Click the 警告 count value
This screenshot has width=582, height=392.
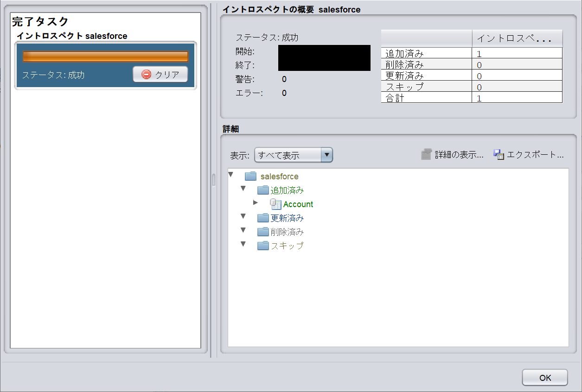tap(284, 79)
